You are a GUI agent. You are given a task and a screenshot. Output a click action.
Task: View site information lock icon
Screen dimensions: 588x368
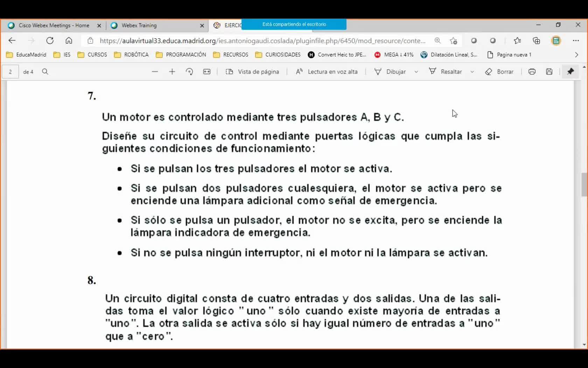tap(91, 41)
